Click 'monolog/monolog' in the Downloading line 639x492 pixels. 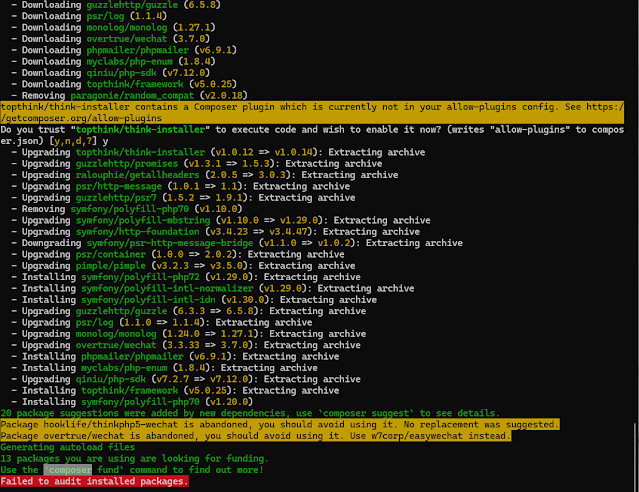127,27
